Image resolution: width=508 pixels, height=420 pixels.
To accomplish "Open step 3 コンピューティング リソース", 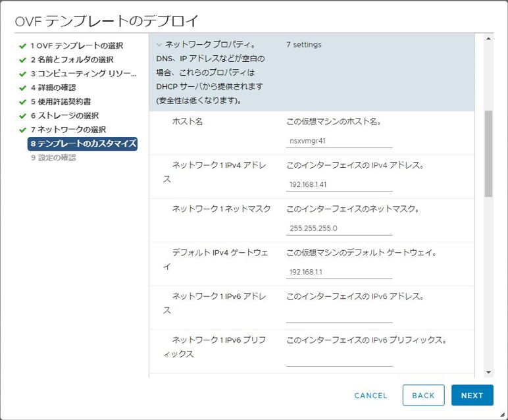I will [84, 74].
